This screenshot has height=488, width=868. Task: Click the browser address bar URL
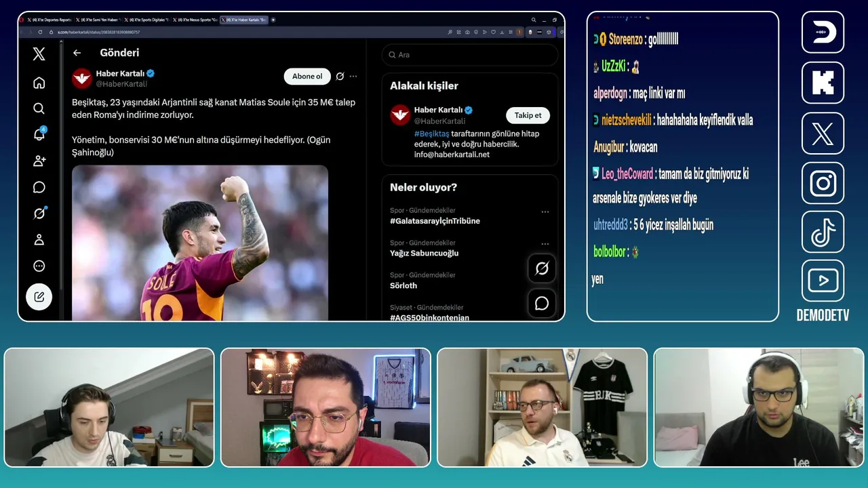coord(98,32)
